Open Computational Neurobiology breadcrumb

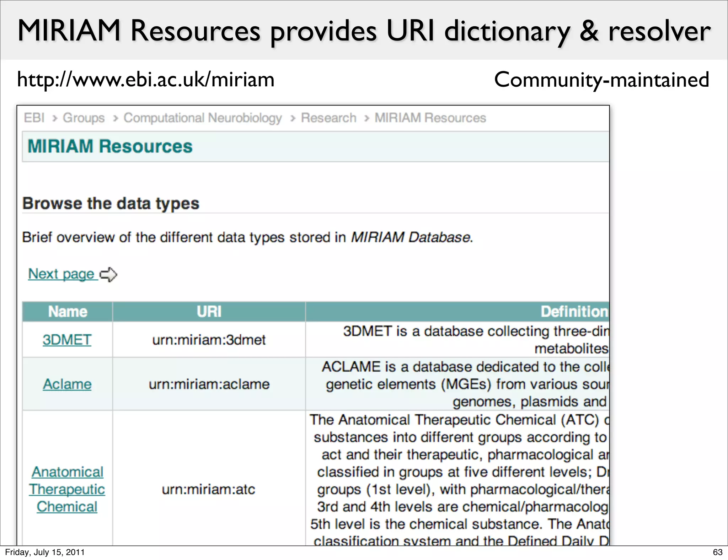[x=203, y=118]
